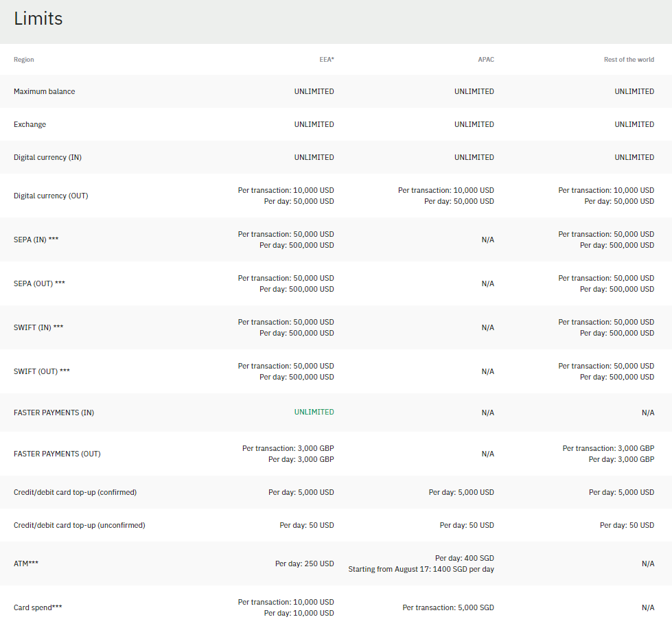Click the green UNLIMITED Faster Payments value
The width and height of the screenshot is (672, 639).
pyautogui.click(x=314, y=412)
